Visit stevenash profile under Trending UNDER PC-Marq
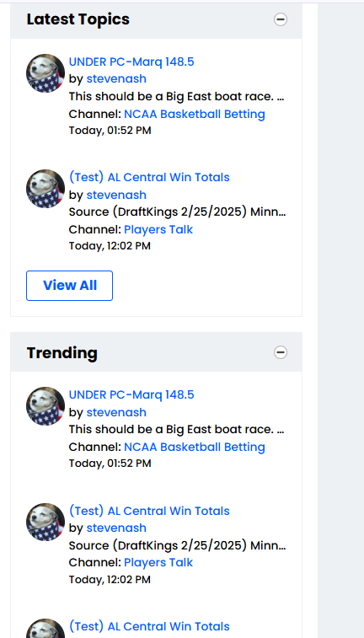The image size is (364, 638). (116, 412)
